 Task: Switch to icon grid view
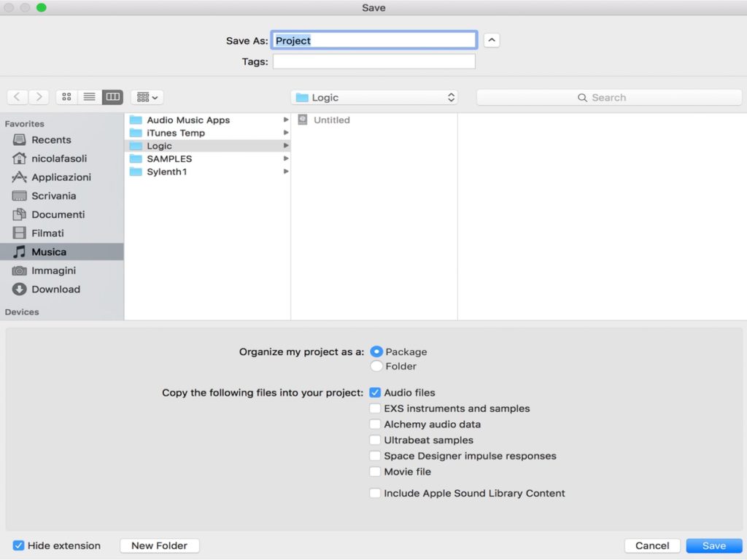pos(66,97)
